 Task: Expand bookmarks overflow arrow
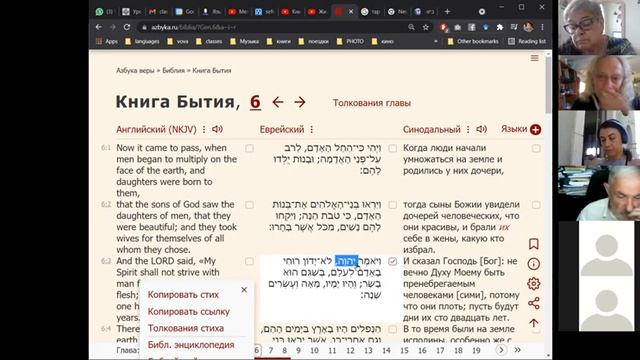point(436,41)
